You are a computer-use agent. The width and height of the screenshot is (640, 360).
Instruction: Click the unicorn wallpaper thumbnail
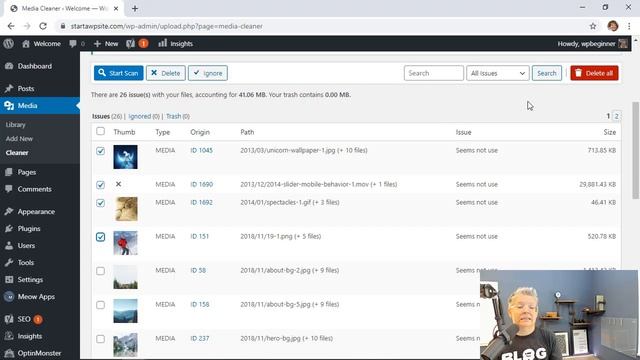click(125, 157)
